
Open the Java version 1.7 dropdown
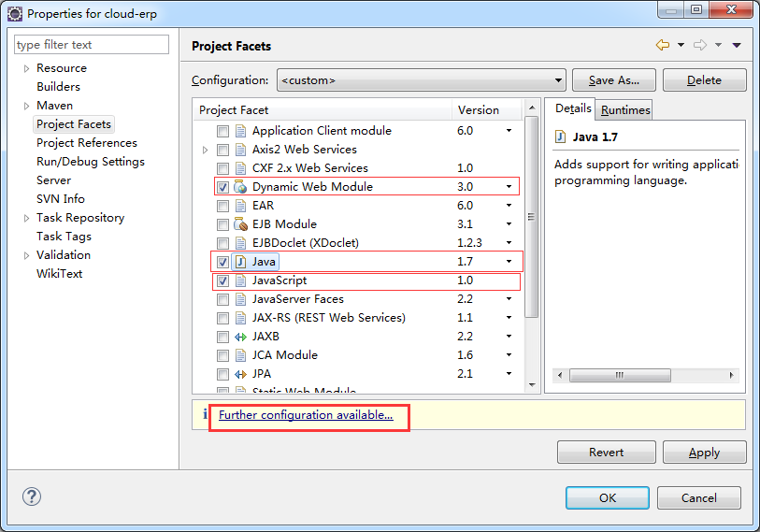(509, 262)
